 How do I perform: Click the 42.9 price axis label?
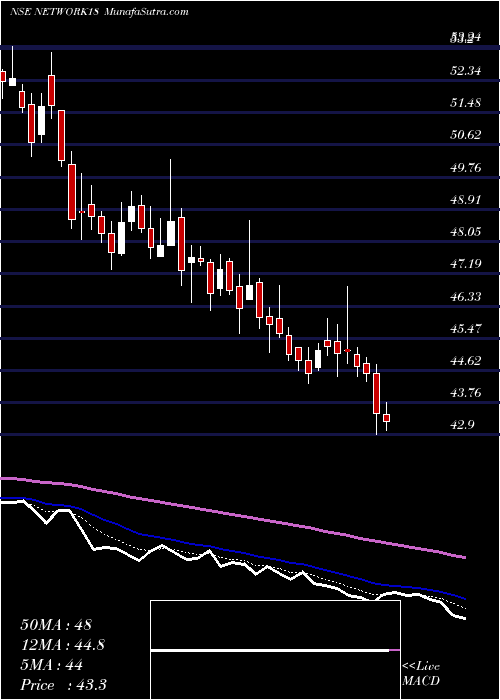[462, 425]
